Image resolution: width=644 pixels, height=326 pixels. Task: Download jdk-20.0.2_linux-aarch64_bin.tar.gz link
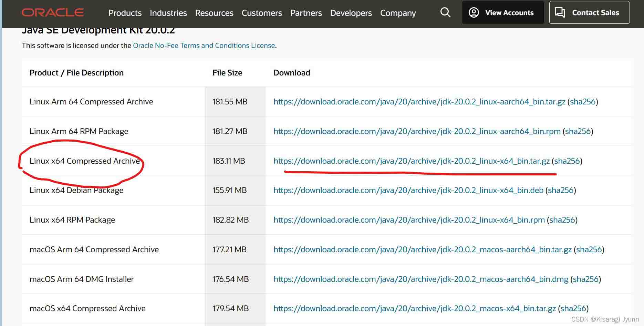(419, 102)
